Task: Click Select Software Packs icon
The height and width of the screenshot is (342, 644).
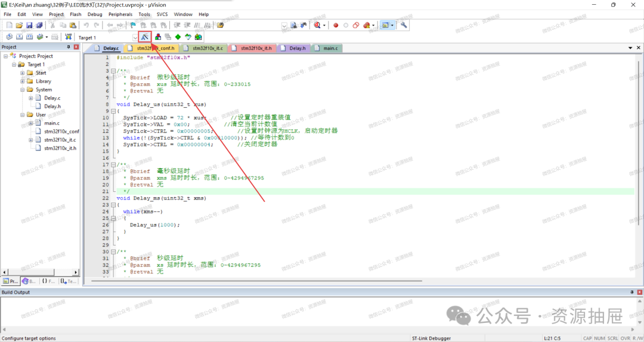Action: point(188,37)
